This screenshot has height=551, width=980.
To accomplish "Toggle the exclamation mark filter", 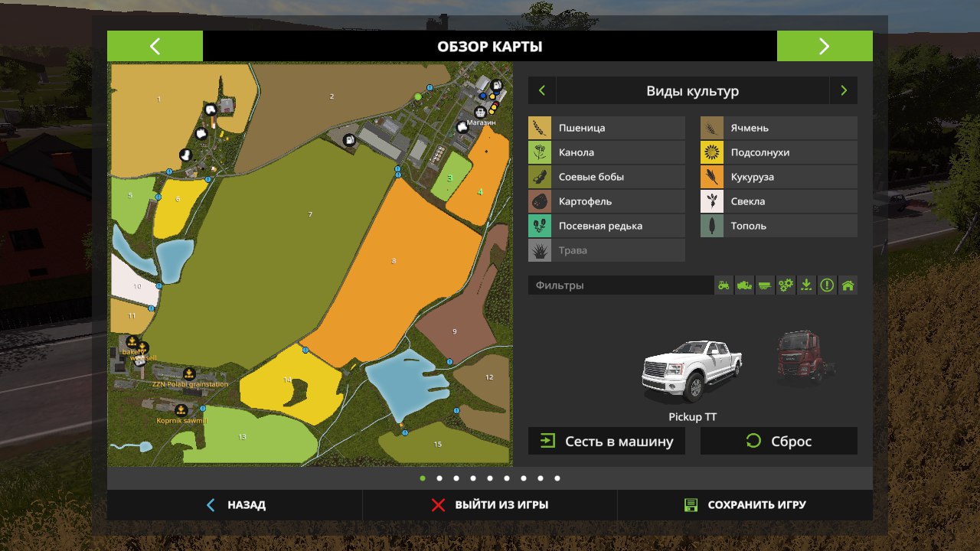I will tap(827, 285).
